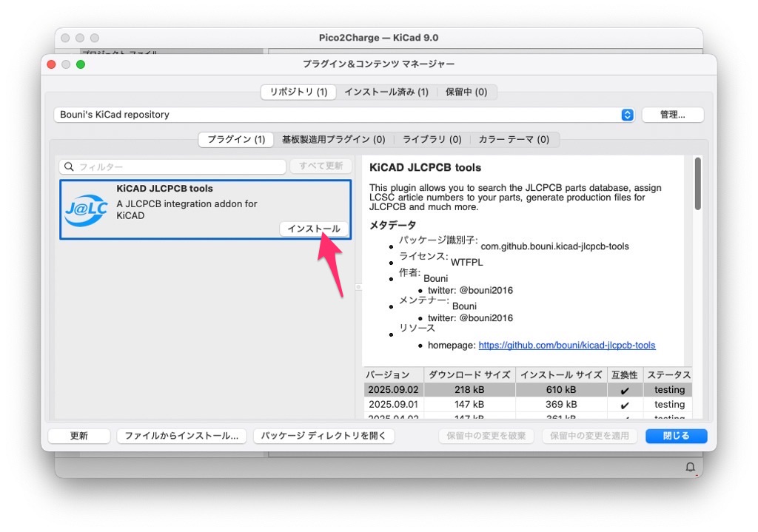Click the notification bell icon

pyautogui.click(x=690, y=467)
